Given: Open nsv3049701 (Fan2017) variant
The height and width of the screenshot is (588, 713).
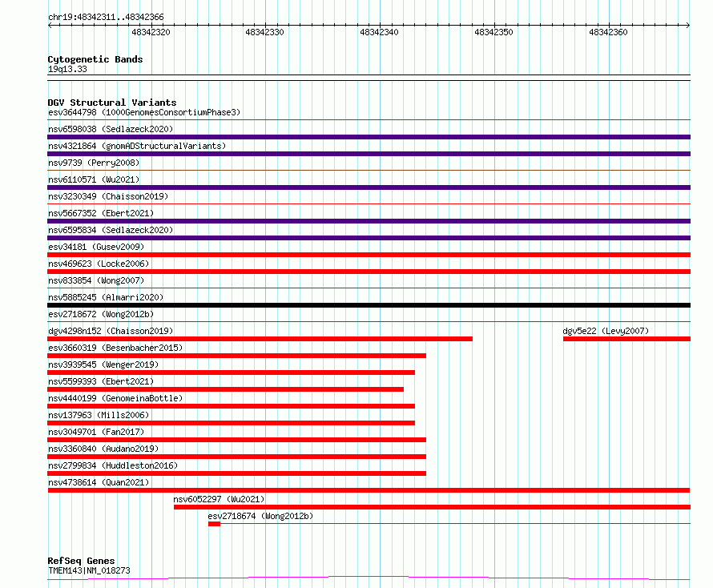Looking at the screenshot, I should (x=96, y=432).
